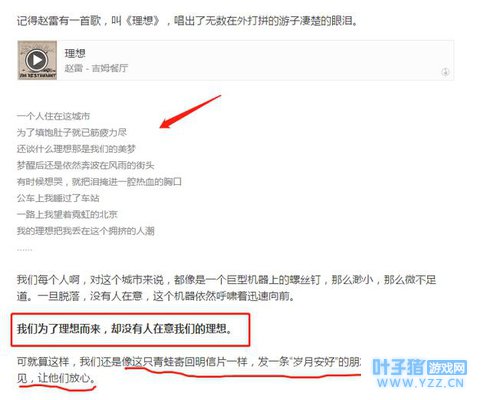Click the opening sentence mentioning 赵雷

click(x=187, y=21)
